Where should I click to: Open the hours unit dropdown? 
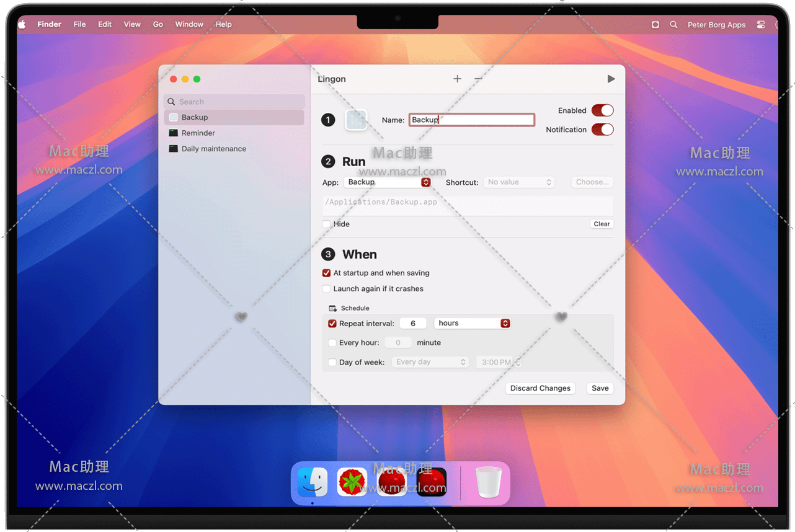472,324
